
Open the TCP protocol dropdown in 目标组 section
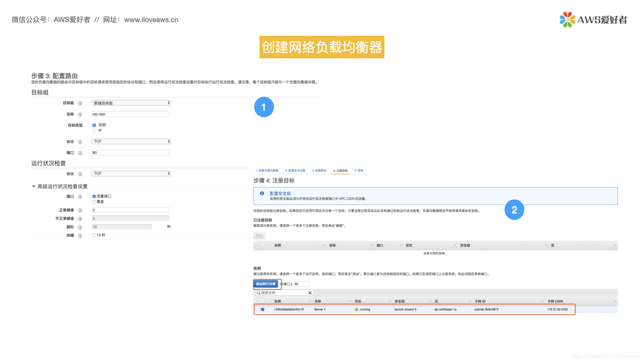131,141
